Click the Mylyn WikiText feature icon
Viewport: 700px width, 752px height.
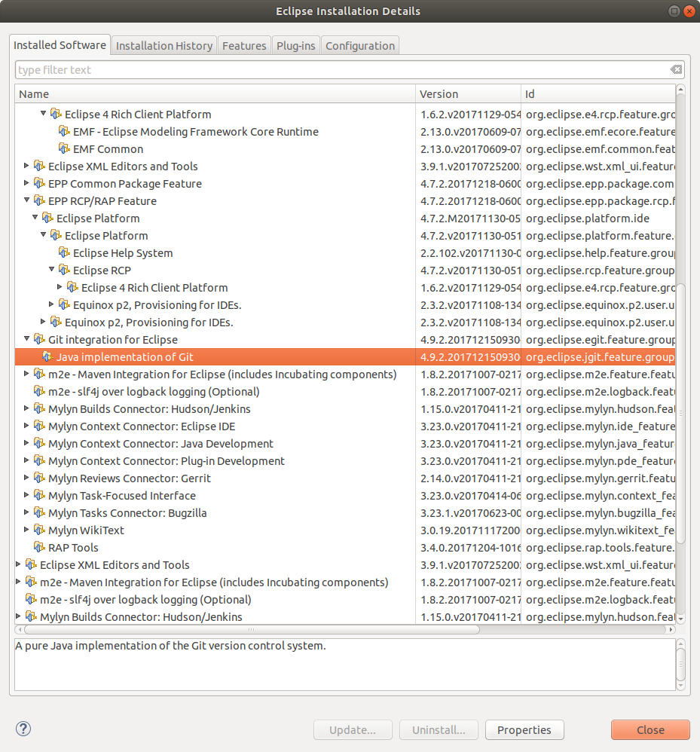pyautogui.click(x=39, y=530)
